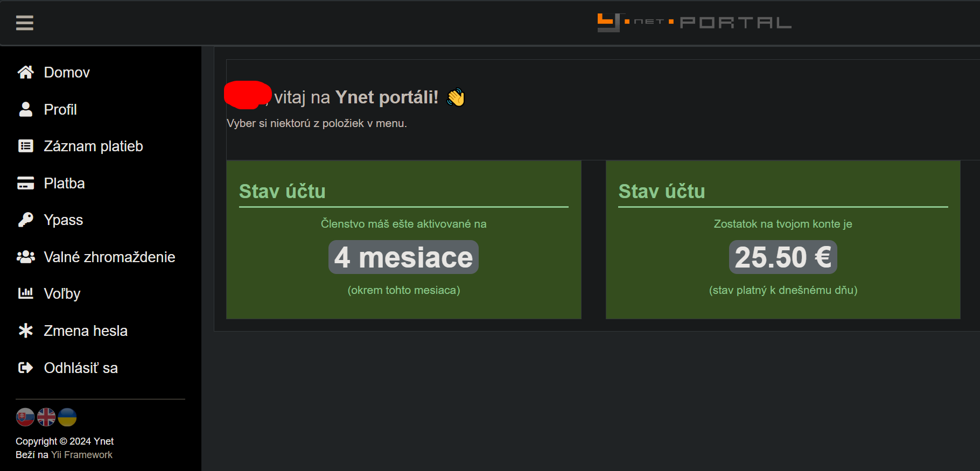Click the chart icon beside Voľby
The height and width of the screenshot is (471, 980).
click(x=25, y=293)
